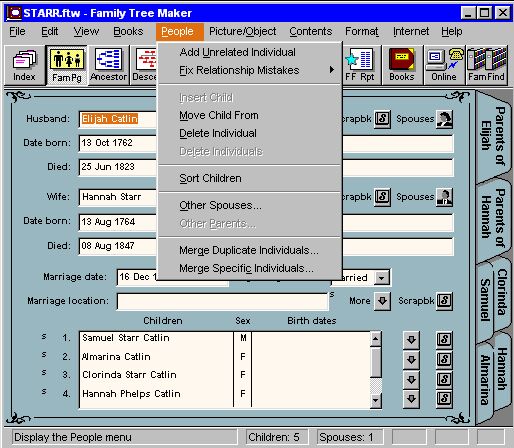This screenshot has height=448, width=514.
Task: Open the wife's Spouses icon
Action: click(445, 197)
